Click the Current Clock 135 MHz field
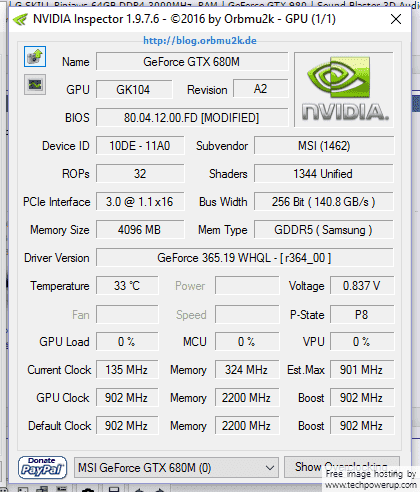Screen dimensions: 420x492 (x=127, y=369)
